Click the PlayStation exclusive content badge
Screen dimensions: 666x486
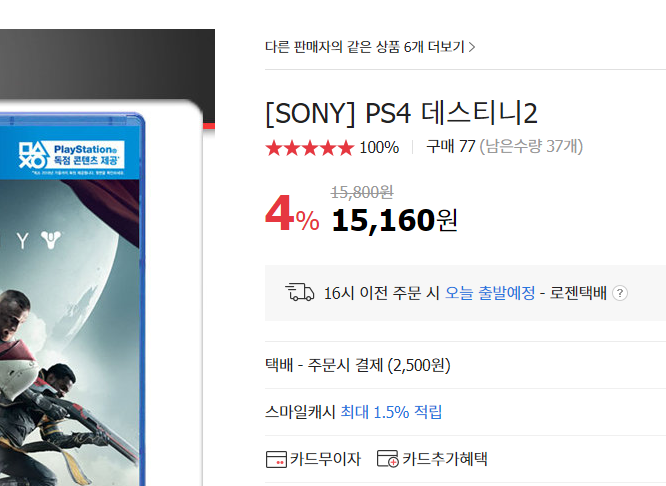click(71, 158)
